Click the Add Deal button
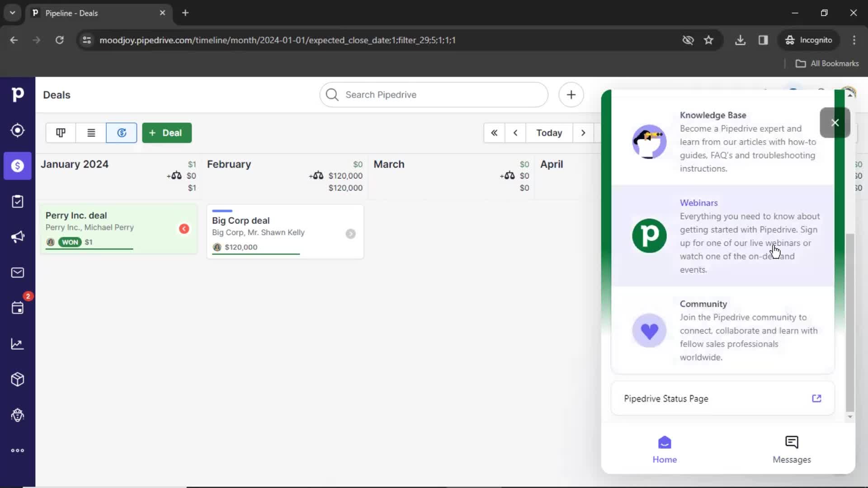The width and height of the screenshot is (868, 488). pyautogui.click(x=166, y=132)
